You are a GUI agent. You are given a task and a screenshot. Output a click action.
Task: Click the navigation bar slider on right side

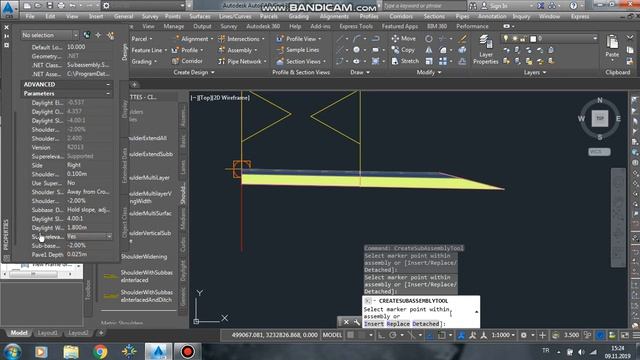coord(618,217)
